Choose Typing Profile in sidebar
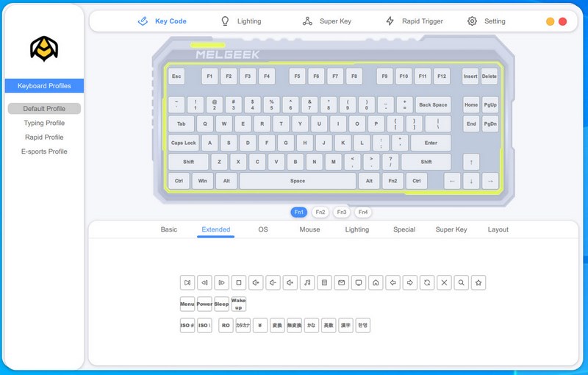Screen dimensions: 588x375 (44, 123)
